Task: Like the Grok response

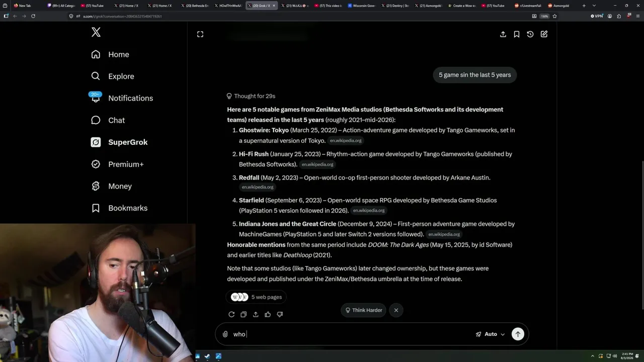Action: click(x=268, y=314)
